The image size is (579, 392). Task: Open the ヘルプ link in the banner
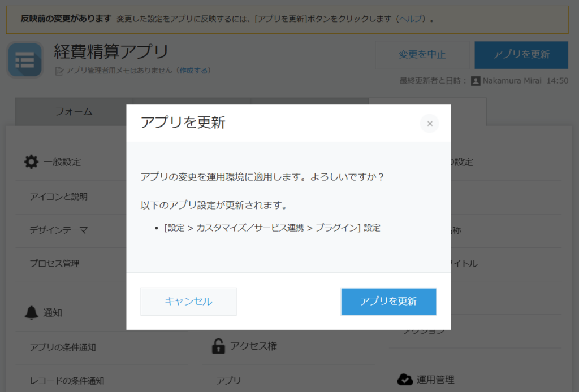pyautogui.click(x=411, y=19)
